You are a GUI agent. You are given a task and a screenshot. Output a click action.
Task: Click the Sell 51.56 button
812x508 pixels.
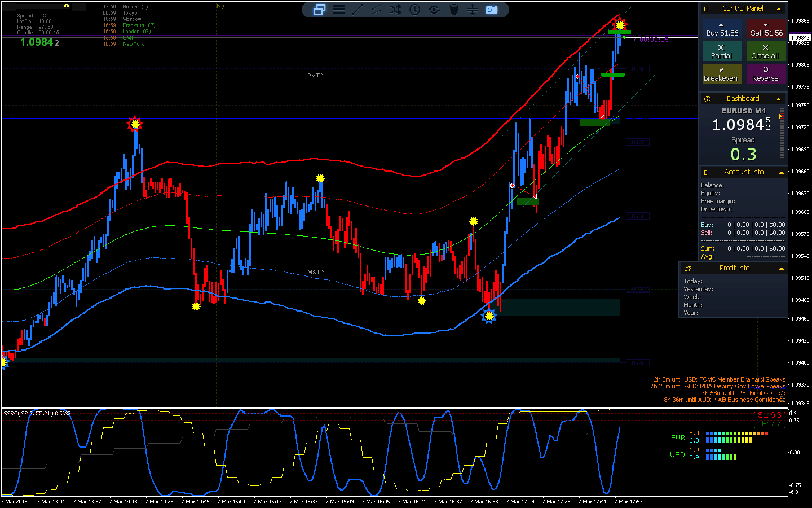766,29
